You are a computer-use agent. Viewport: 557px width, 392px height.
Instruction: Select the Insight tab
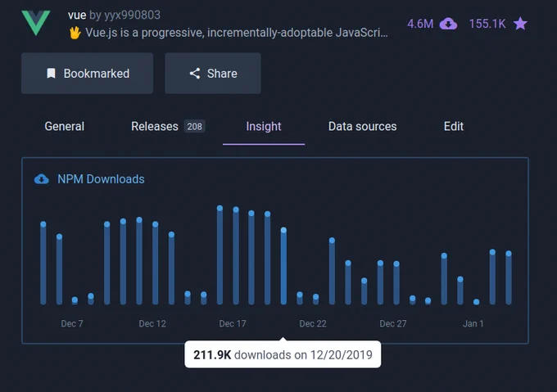tap(264, 126)
